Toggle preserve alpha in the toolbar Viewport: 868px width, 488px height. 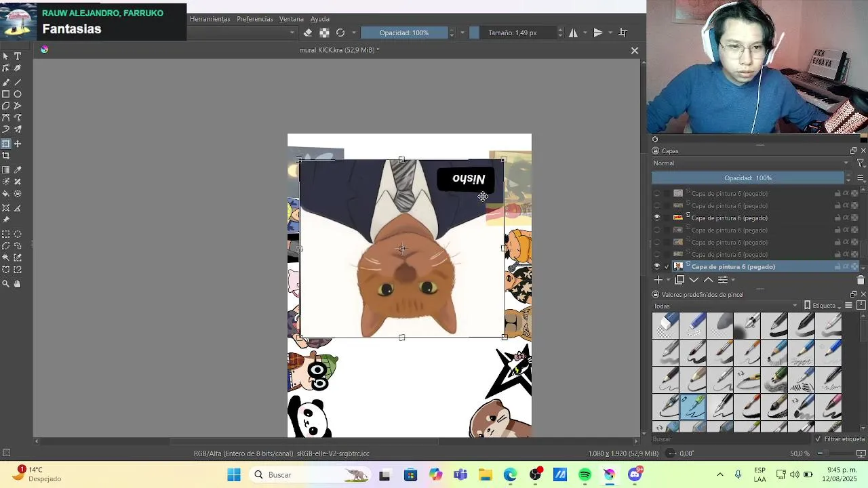click(x=324, y=33)
